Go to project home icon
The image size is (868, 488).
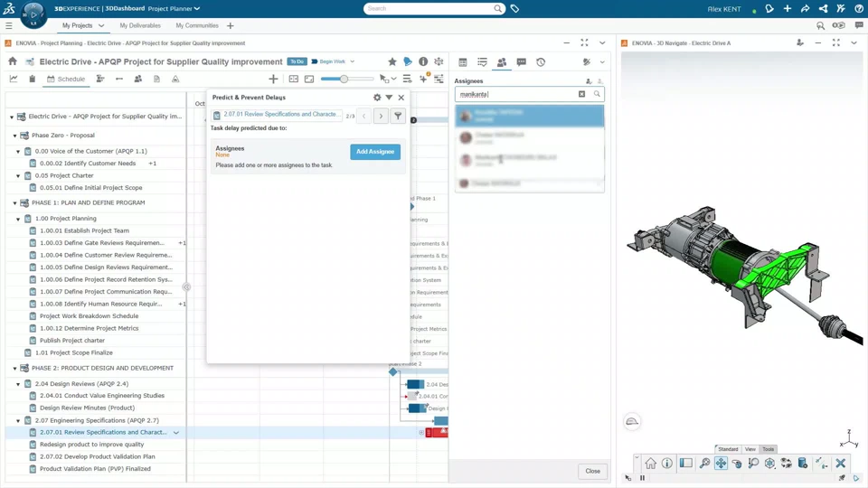coord(13,61)
